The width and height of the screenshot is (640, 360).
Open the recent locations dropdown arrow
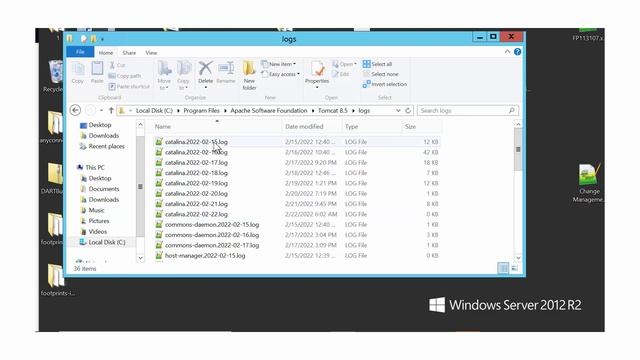[101, 111]
